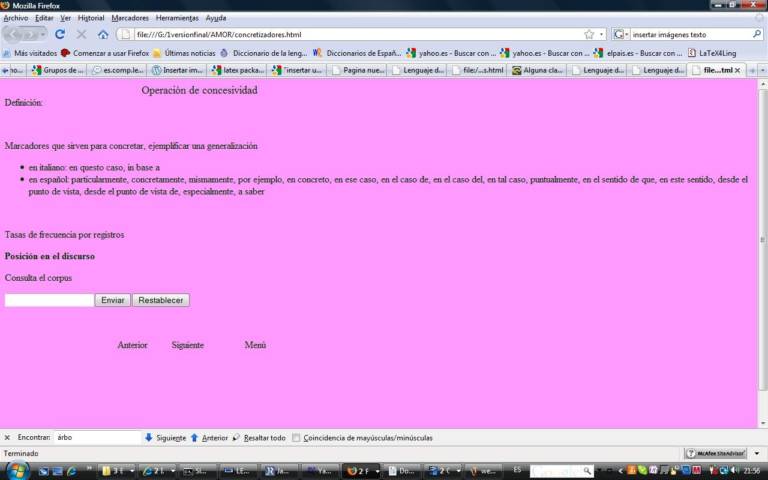Open the Más visitados bookmarks folder
This screenshot has height=480, width=768.
(30, 53)
